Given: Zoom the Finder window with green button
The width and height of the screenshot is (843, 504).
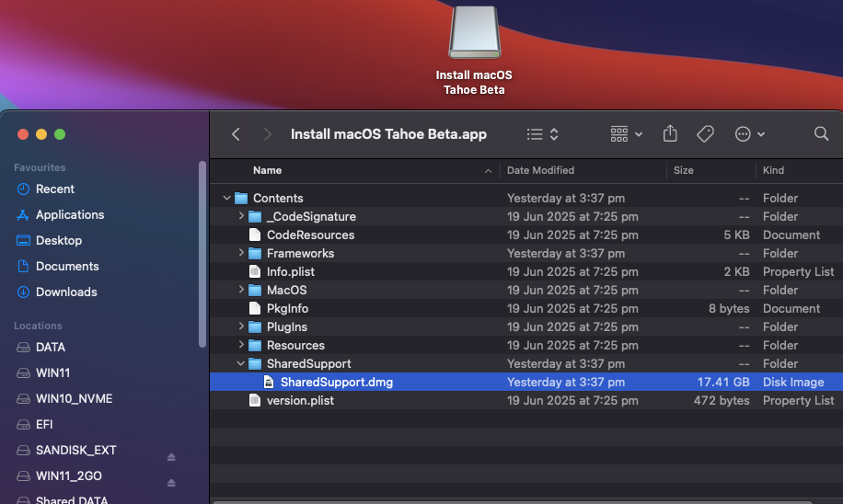Looking at the screenshot, I should [60, 134].
